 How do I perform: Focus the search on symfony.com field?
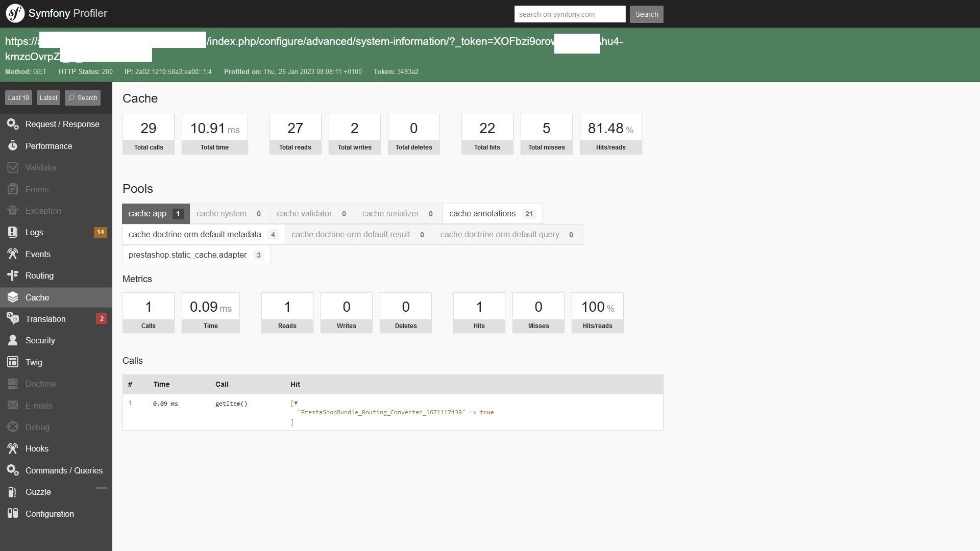point(570,14)
